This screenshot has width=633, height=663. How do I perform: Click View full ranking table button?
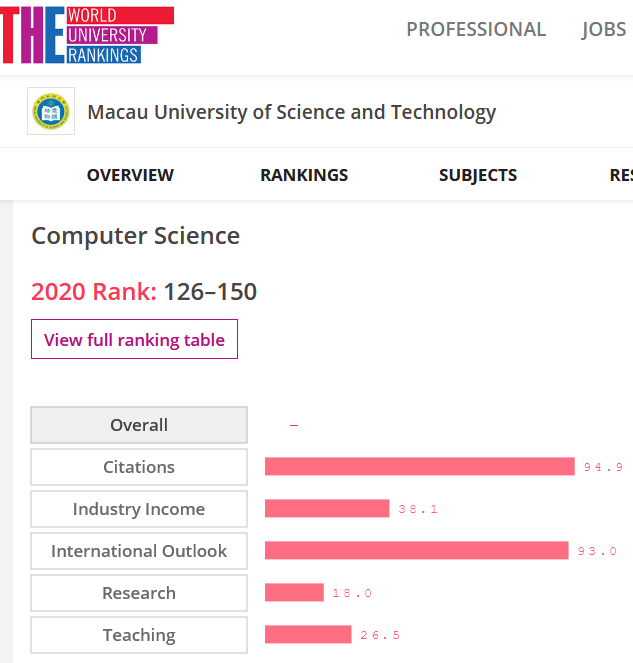[134, 339]
